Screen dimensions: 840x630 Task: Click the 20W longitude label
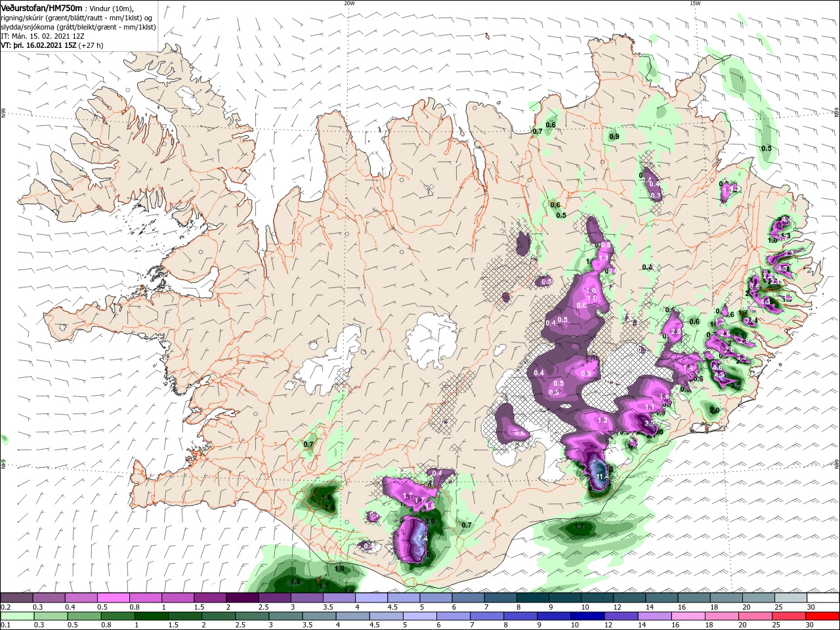(349, 3)
